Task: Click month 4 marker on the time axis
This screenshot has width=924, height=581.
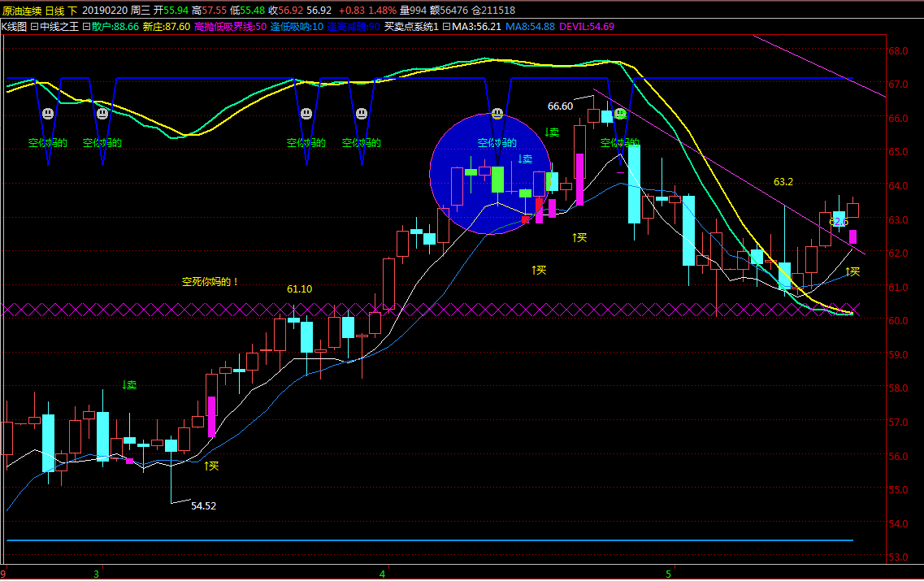Action: (x=383, y=573)
